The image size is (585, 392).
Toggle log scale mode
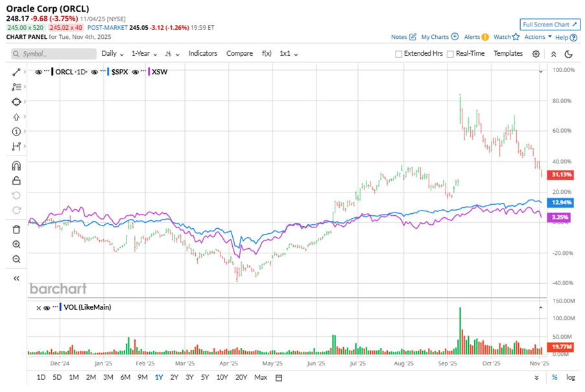tap(571, 378)
